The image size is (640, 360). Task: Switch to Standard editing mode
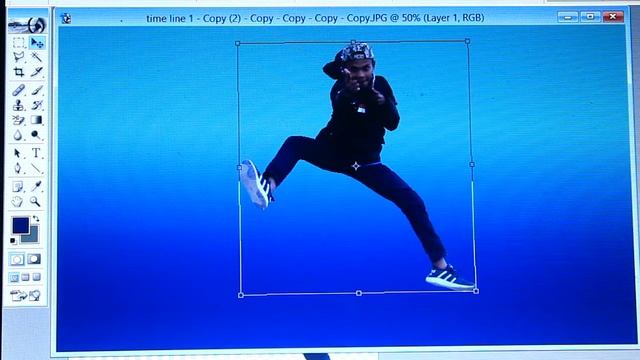(x=17, y=259)
